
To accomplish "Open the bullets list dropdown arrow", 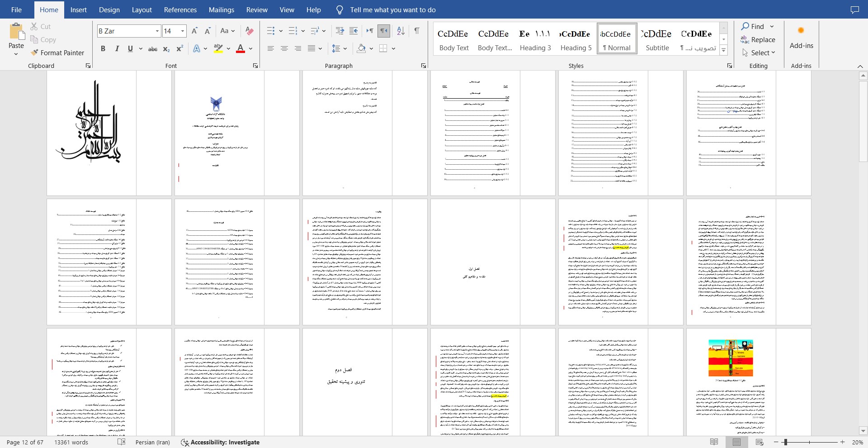I will coord(281,31).
